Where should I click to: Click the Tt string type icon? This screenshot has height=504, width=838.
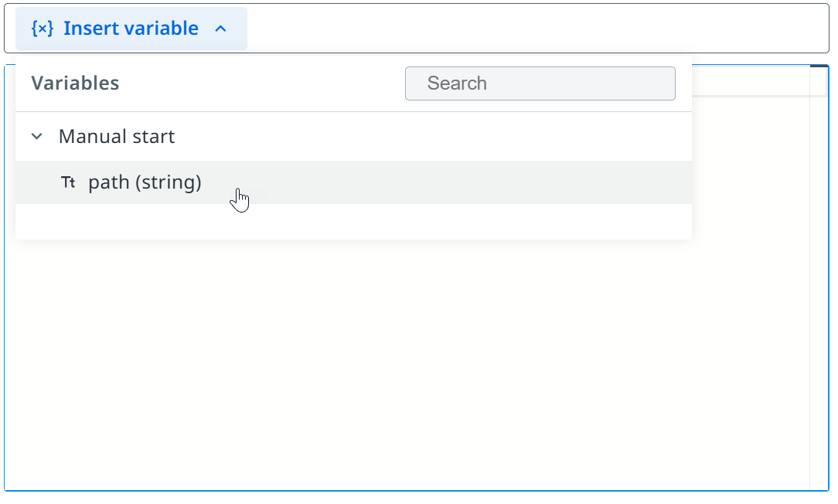68,182
